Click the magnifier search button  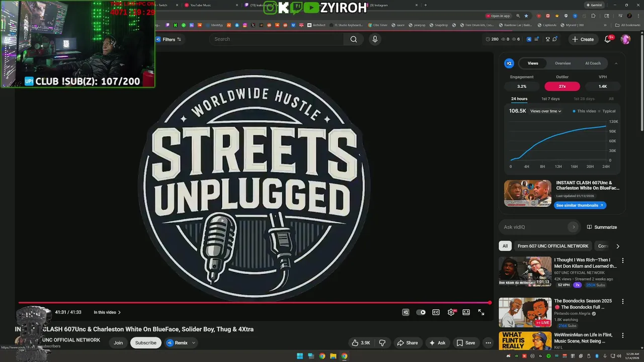[354, 39]
